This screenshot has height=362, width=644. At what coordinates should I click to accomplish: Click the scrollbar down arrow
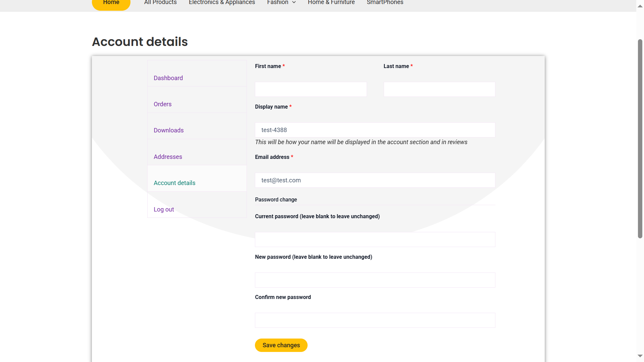coord(640,356)
